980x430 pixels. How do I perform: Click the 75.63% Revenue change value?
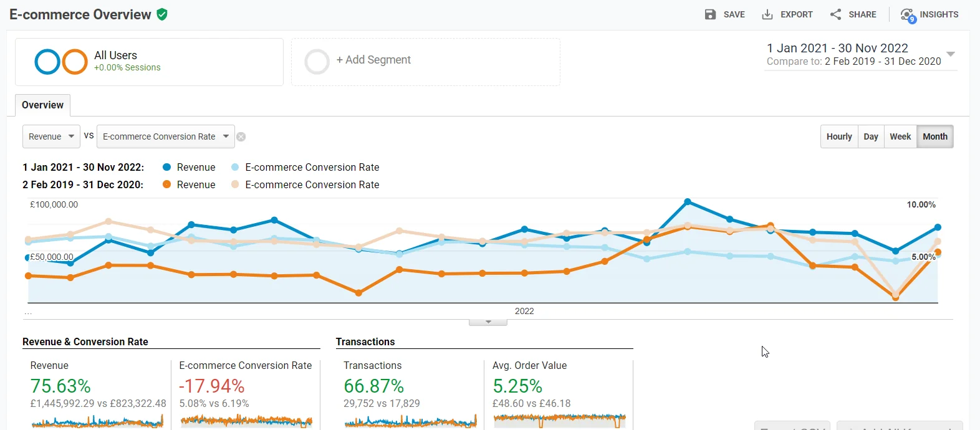pyautogui.click(x=60, y=386)
